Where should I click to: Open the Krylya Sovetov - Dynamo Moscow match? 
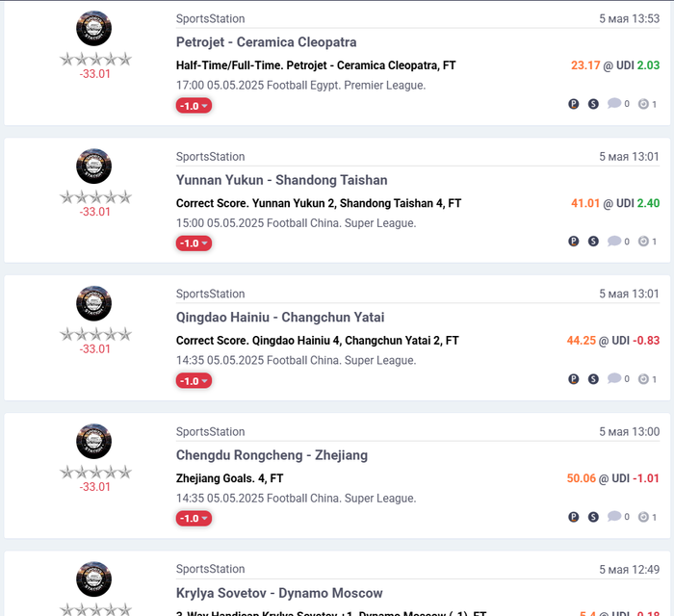point(279,593)
